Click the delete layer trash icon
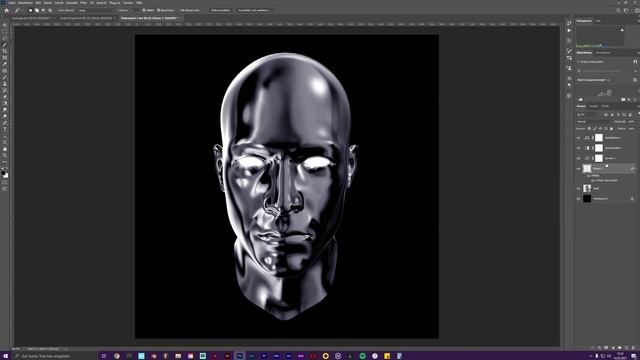Screen dimensions: 640x360 [633, 348]
